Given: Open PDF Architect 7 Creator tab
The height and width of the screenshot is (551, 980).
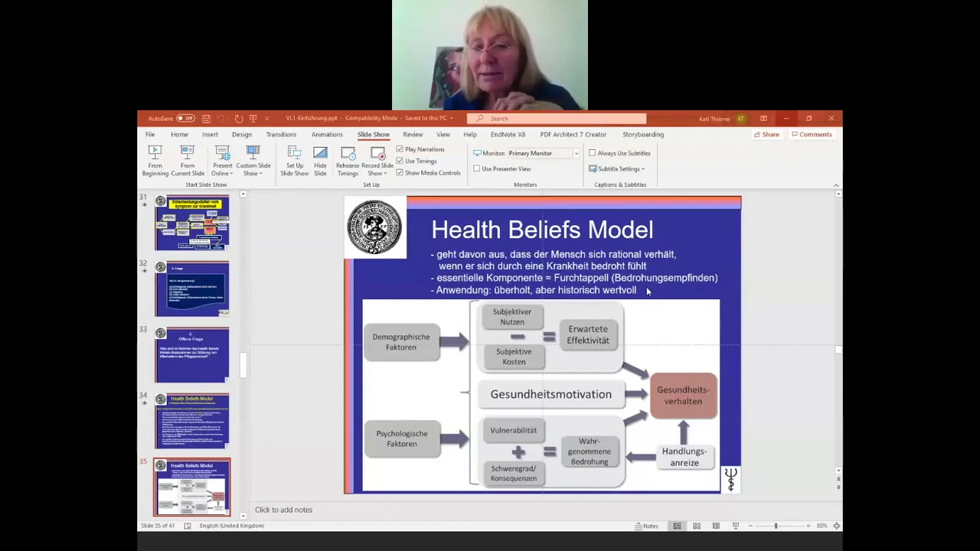Looking at the screenshot, I should (573, 135).
